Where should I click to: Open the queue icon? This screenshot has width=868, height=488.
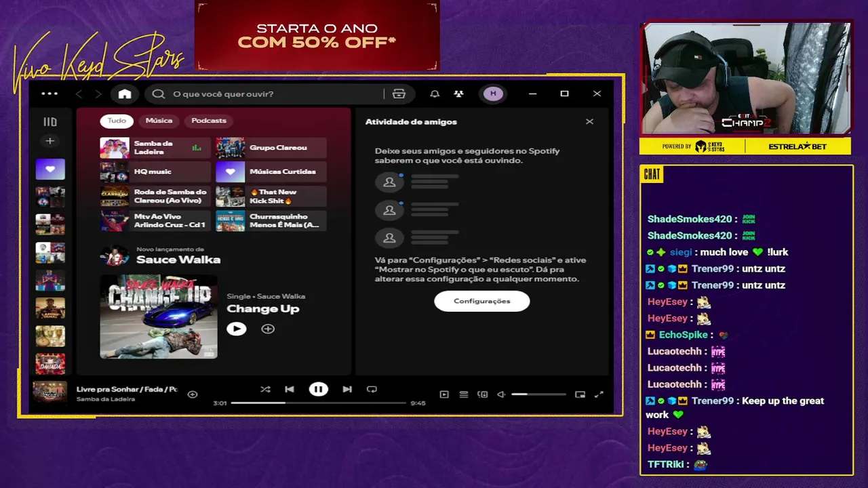(x=464, y=394)
